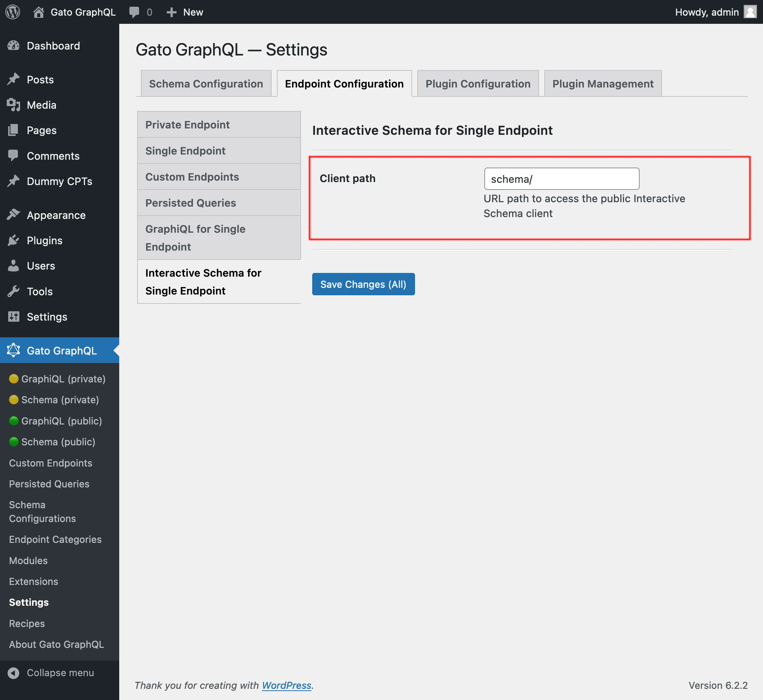Viewport: 763px width, 700px height.
Task: Click the Settings sliders icon
Action: pos(14,316)
